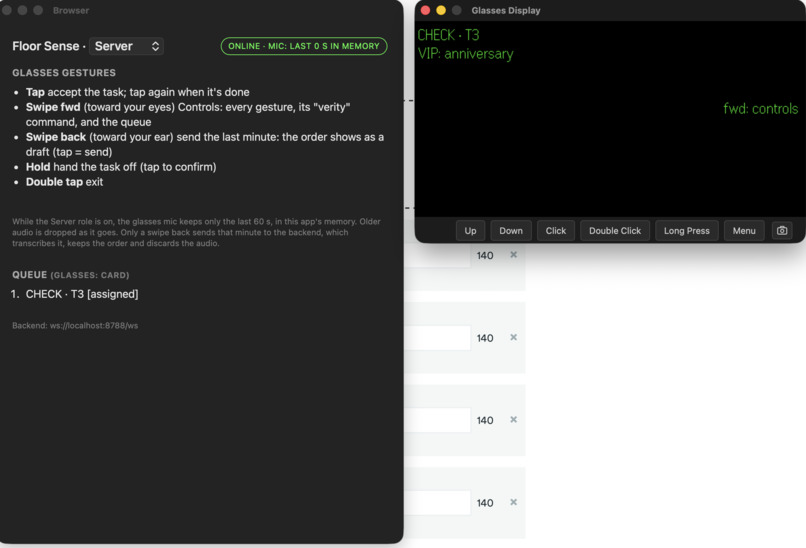
Task: Minimize the Glasses Display window
Action: point(441,10)
